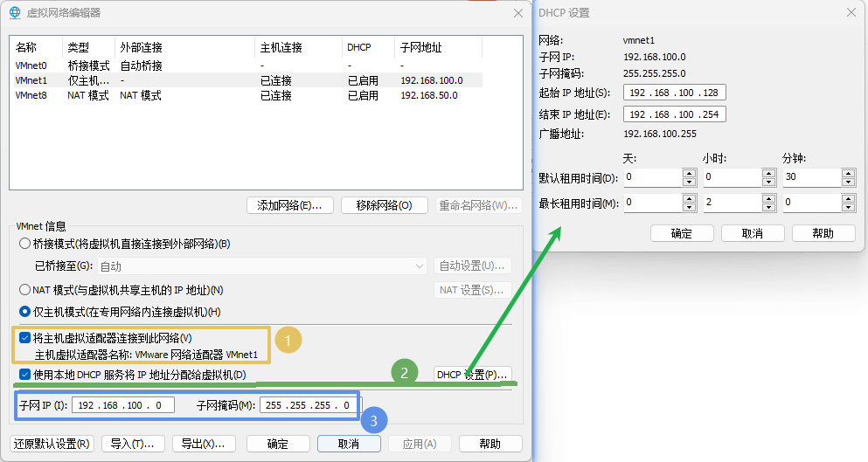The image size is (868, 462).
Task: Click the starting IP address field
Action: pos(674,93)
